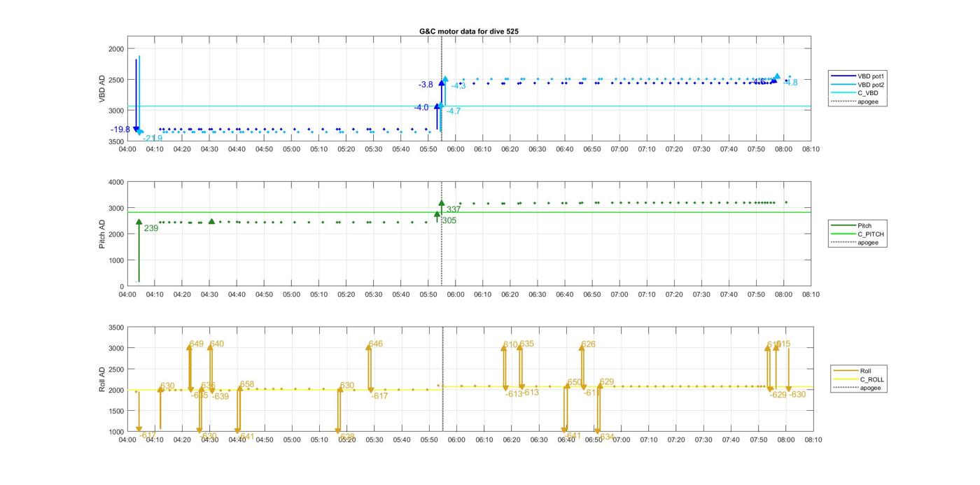Click the '07:00' time tick under the VBD plot
Screen dimensions: 980x485
tap(619, 149)
